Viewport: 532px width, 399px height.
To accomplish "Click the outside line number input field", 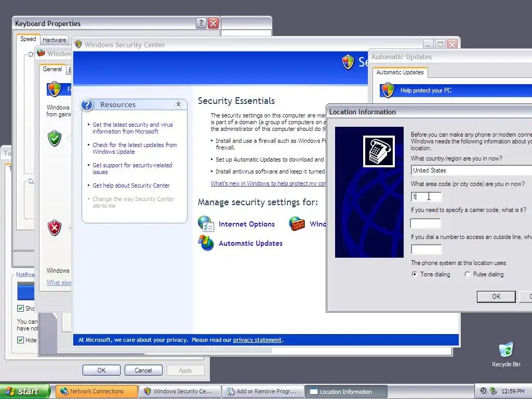I will (x=426, y=249).
